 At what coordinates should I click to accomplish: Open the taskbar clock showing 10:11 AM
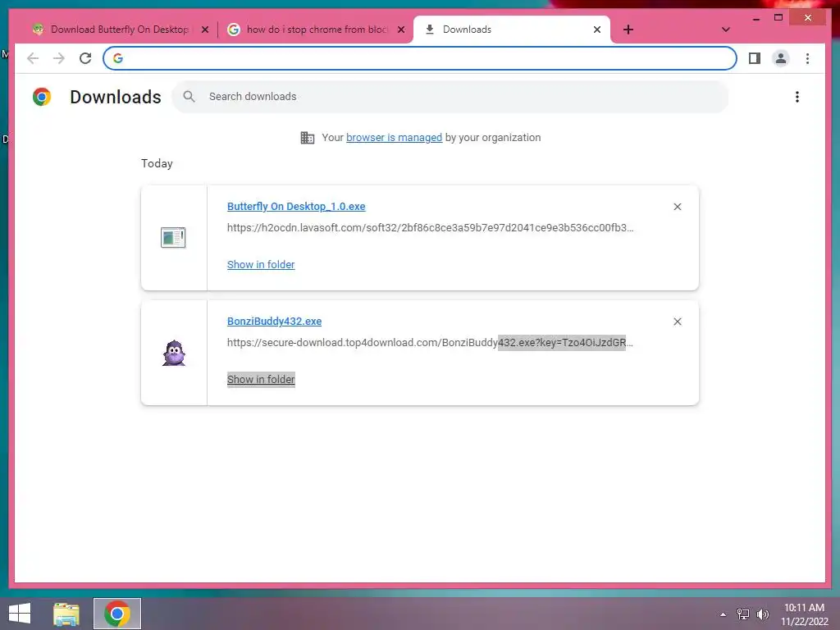click(x=804, y=614)
